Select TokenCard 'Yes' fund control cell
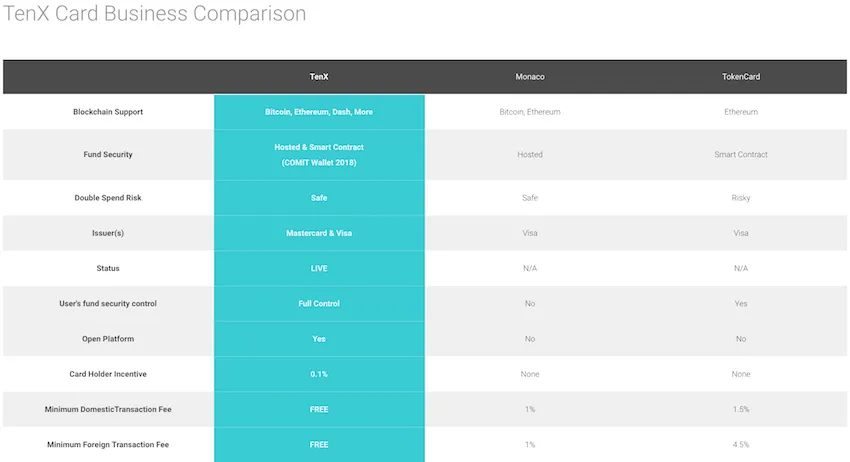The width and height of the screenshot is (850, 462). click(740, 304)
